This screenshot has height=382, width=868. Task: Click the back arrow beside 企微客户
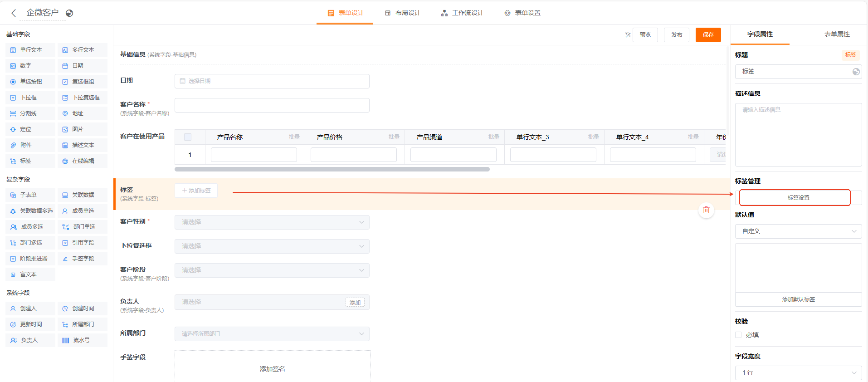click(x=14, y=13)
